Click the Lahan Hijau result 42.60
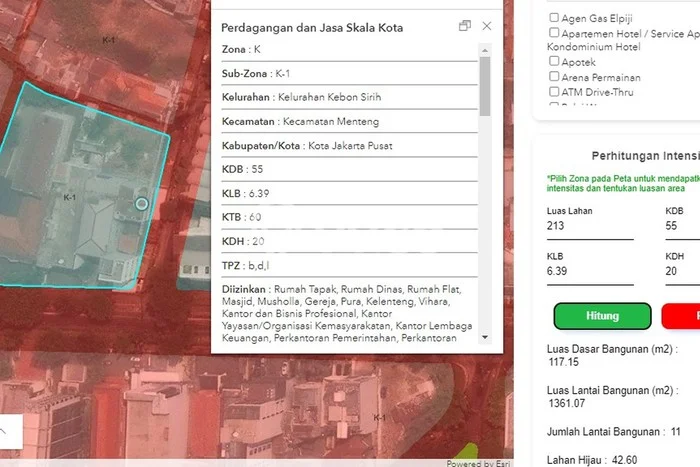Image resolution: width=700 pixels, height=467 pixels. tap(624, 460)
